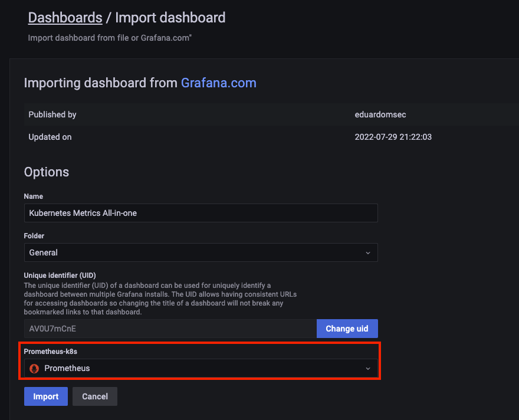Click the Import dashboard page title
The image size is (519, 420).
pos(170,18)
